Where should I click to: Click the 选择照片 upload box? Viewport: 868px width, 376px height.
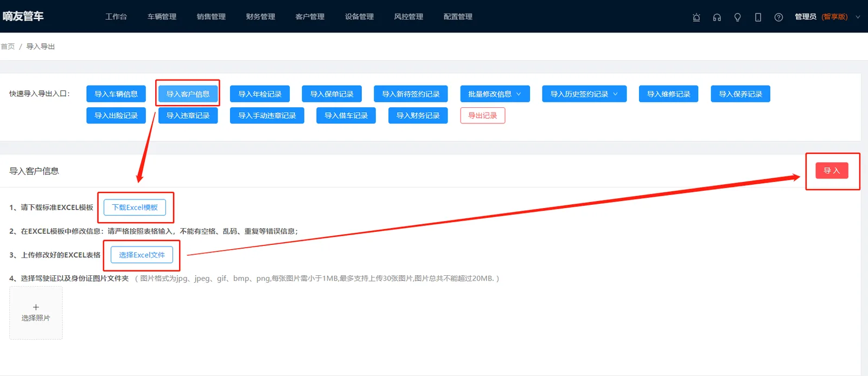coord(36,313)
